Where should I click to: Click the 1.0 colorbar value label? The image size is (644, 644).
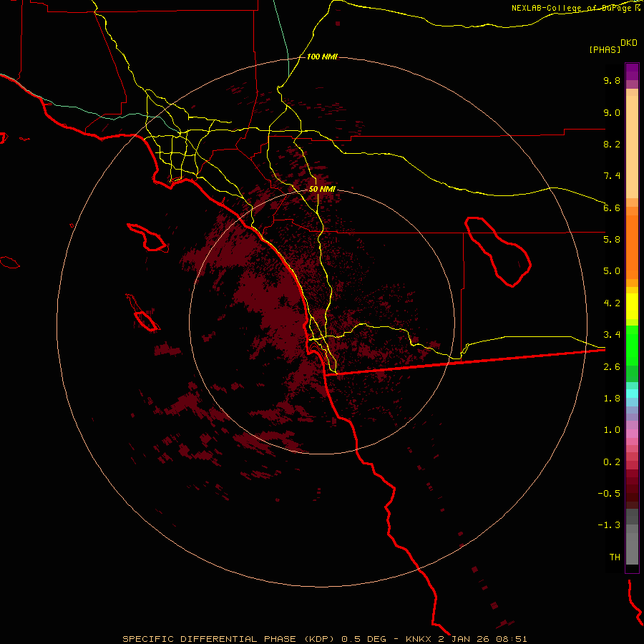[x=612, y=430]
